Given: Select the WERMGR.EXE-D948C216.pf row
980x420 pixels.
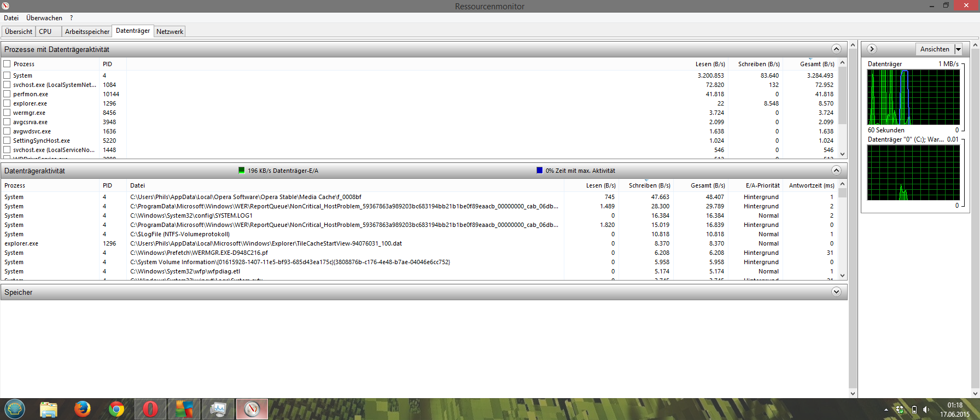Looking at the screenshot, I should pyautogui.click(x=419, y=253).
